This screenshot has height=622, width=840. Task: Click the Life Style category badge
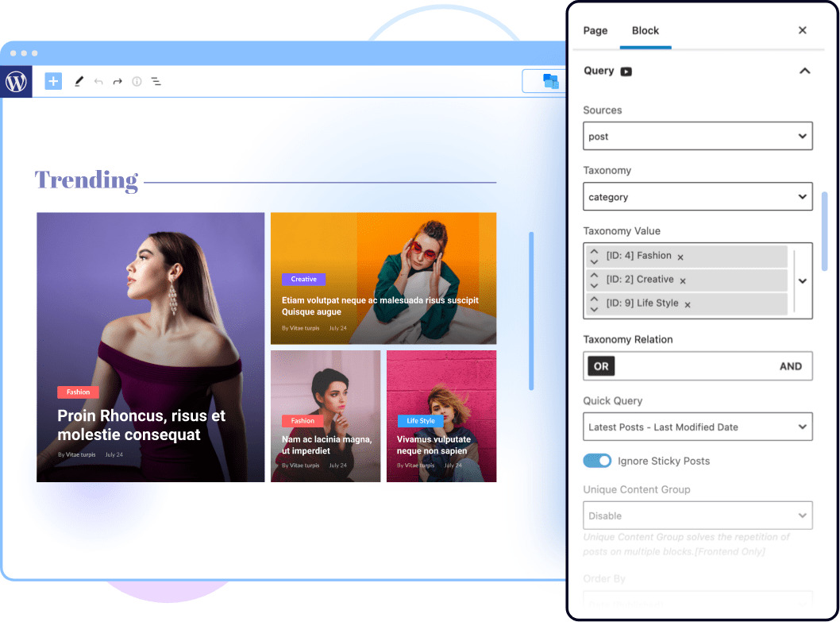click(421, 421)
